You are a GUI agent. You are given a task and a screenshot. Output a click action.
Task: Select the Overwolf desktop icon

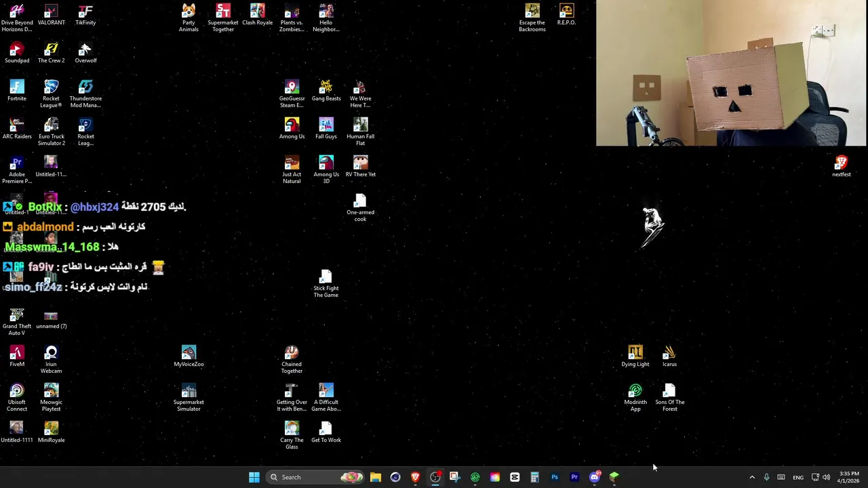[x=85, y=53]
